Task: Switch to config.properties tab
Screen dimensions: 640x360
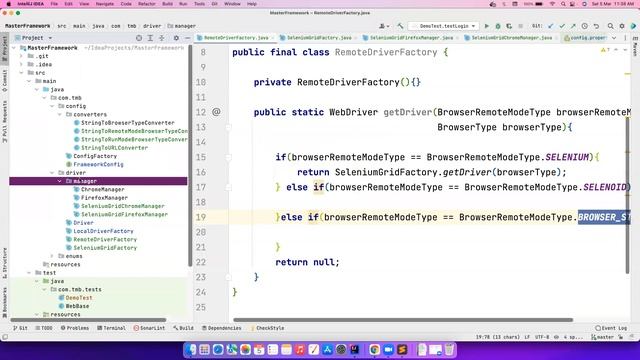Action: 584,38
